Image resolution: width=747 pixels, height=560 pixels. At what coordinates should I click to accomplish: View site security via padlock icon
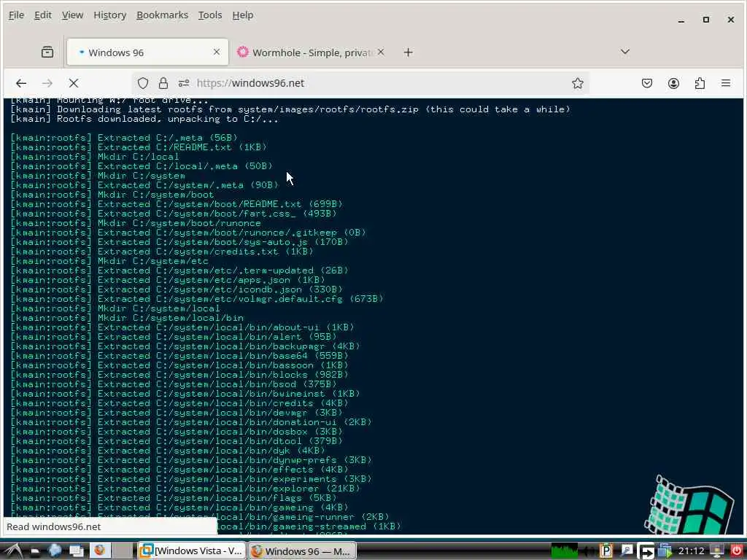pyautogui.click(x=163, y=83)
